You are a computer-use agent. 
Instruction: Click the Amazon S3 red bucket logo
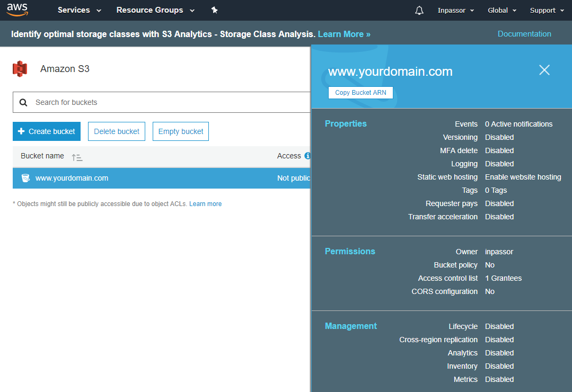pos(20,69)
